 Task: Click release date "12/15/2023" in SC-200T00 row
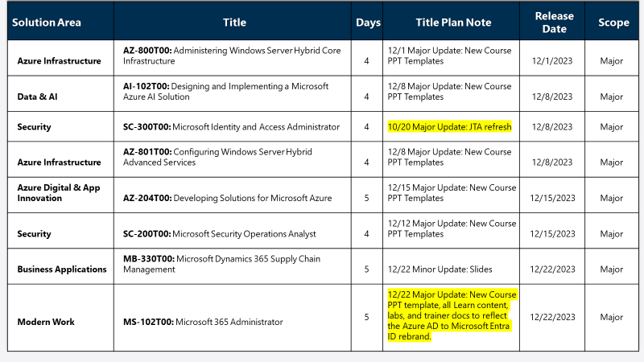tap(552, 233)
